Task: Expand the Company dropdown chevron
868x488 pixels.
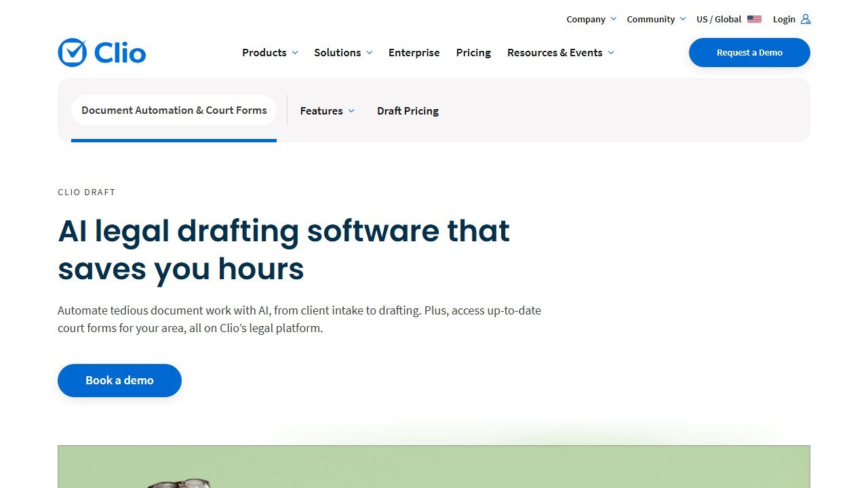Action: click(613, 19)
